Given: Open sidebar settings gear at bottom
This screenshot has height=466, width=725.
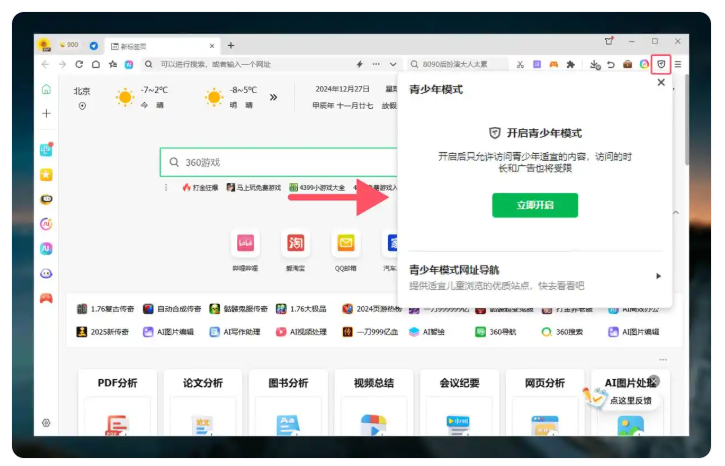Looking at the screenshot, I should tap(46, 423).
